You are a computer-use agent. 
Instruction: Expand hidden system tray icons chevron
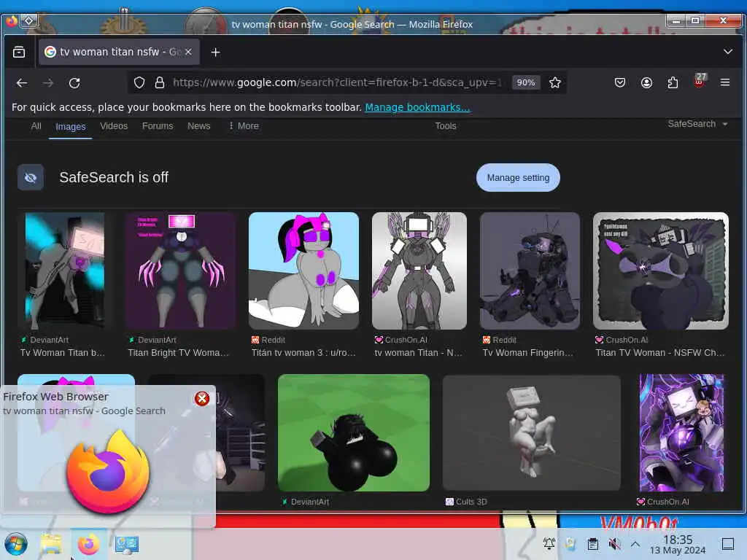[x=635, y=544]
